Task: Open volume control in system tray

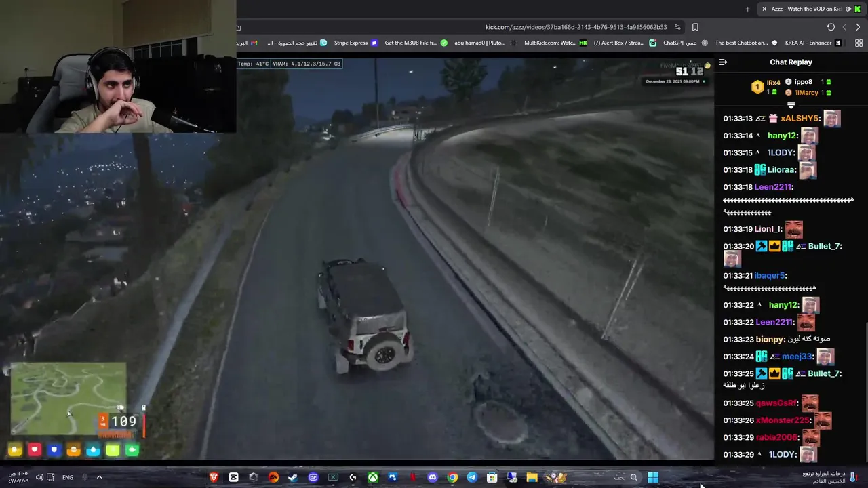Action: [39, 477]
